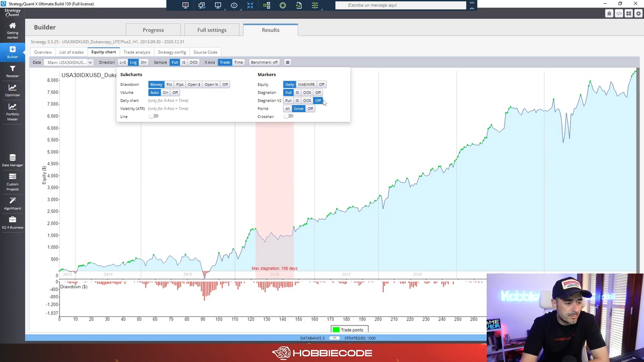Click the actions list icon in remote toolbar

[x=315, y=5]
